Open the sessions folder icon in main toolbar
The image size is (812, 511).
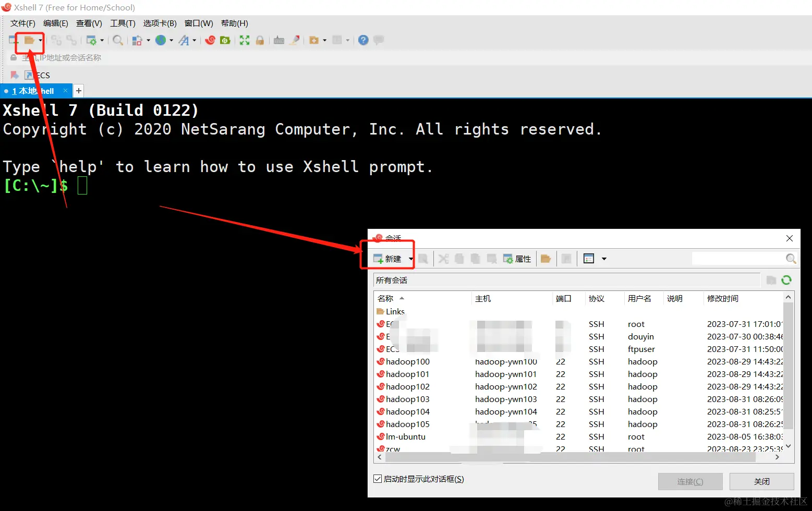point(29,40)
